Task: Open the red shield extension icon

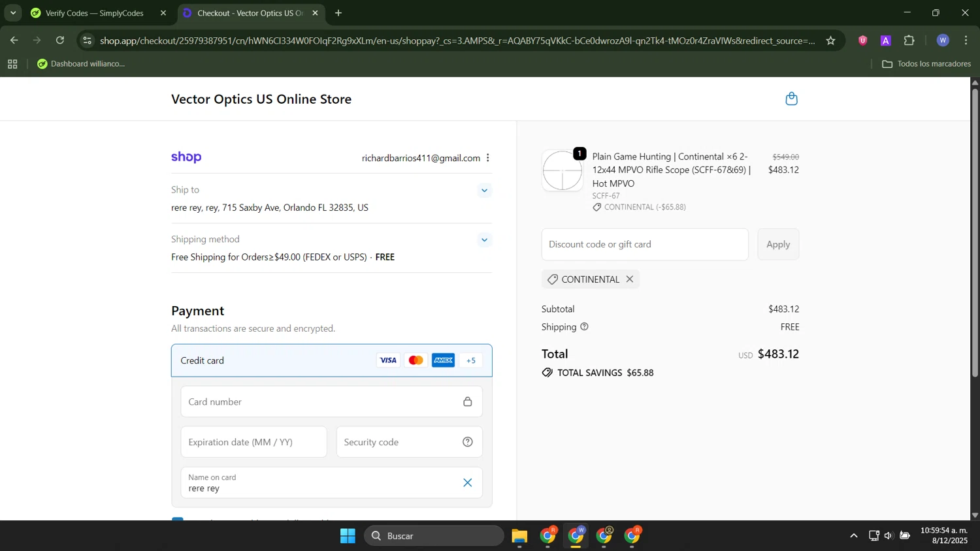Action: (x=863, y=40)
